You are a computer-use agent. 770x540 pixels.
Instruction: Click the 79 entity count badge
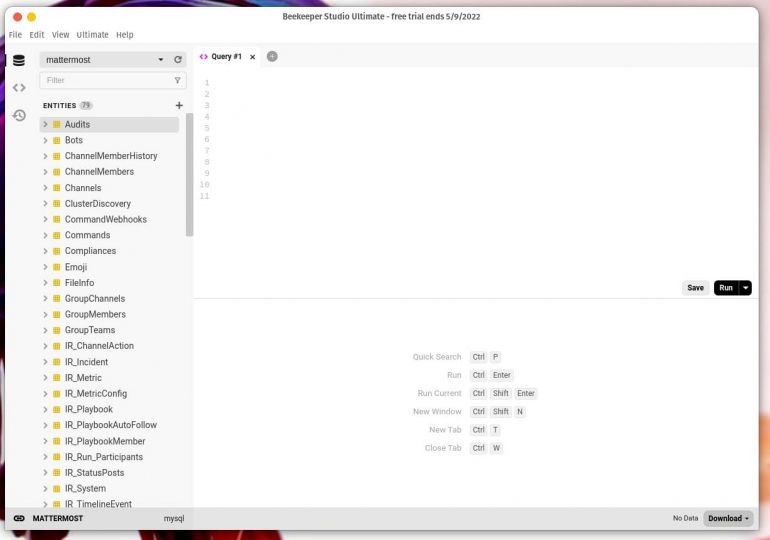click(86, 106)
